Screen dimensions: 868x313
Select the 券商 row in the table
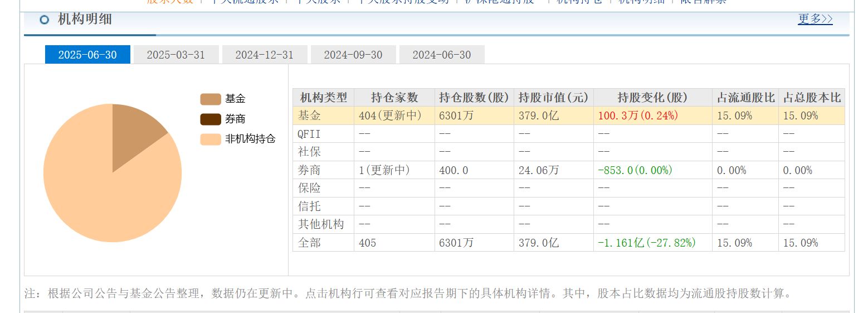coord(310,170)
